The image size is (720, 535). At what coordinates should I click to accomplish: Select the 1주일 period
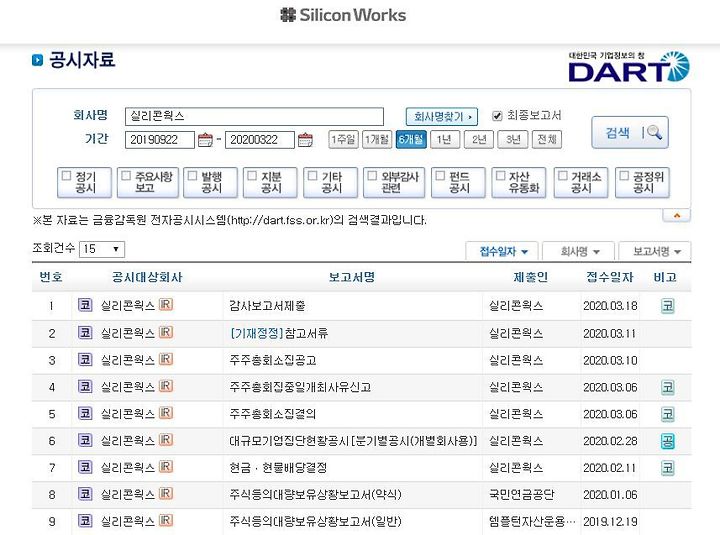(343, 139)
